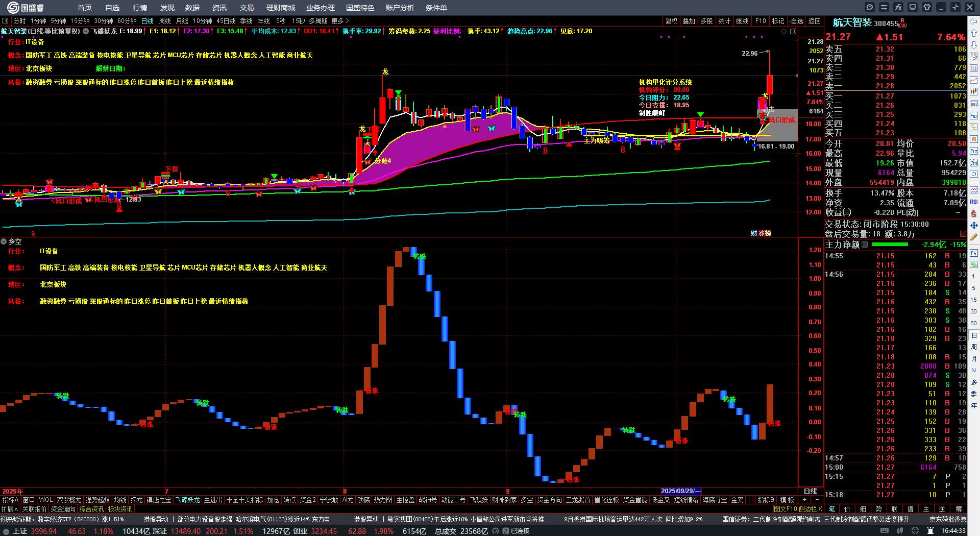Click the 资金流向 button

63,509
